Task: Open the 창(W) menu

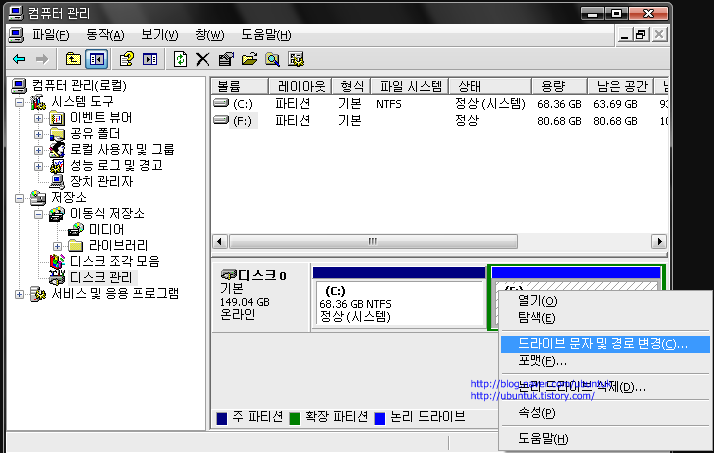Action: pos(210,35)
